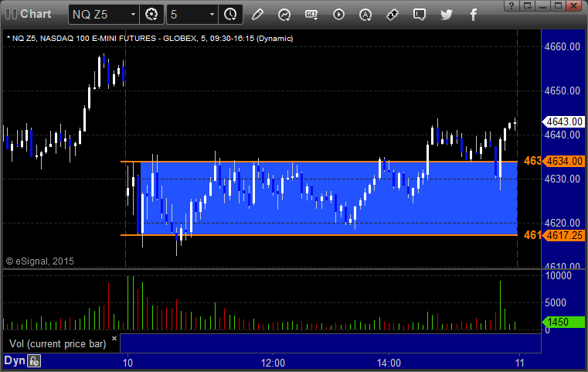Select the Vol (current price bar) label
The image size is (588, 372).
pyautogui.click(x=58, y=344)
